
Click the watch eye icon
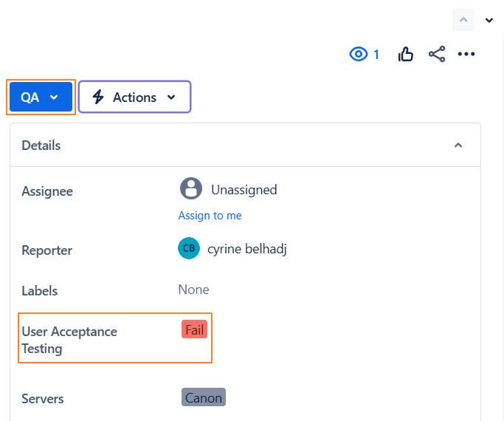pos(359,54)
